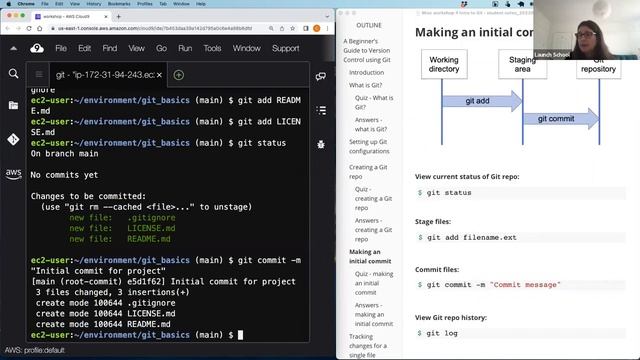Viewport: 640px width, 360px height.
Task: Go to Tracking changes for a single file
Action: (x=368, y=346)
